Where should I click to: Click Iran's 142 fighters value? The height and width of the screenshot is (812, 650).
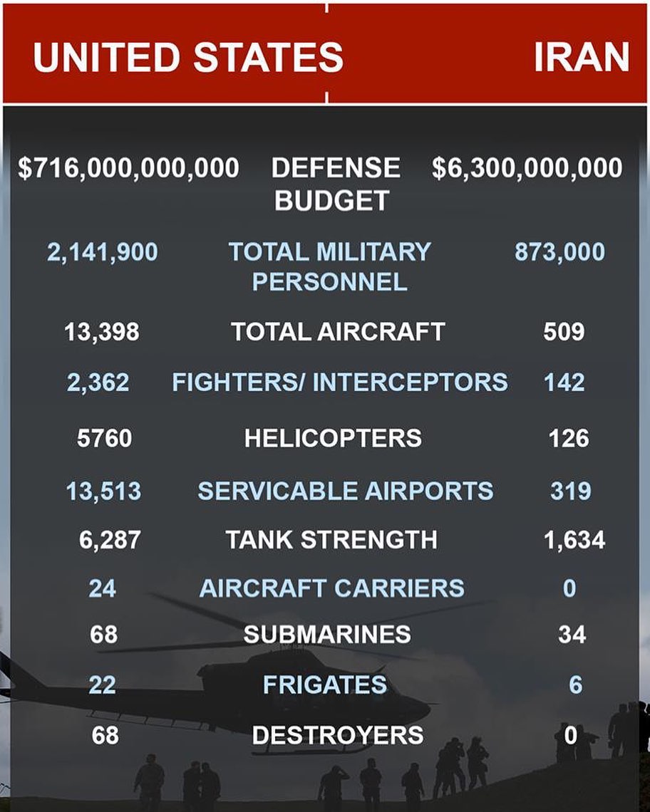564,382
